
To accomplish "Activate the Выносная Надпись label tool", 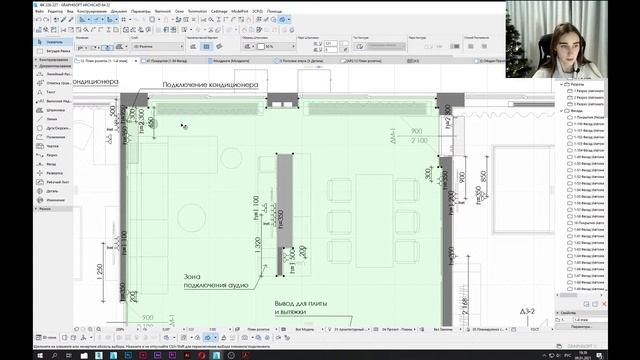I will pyautogui.click(x=53, y=101).
